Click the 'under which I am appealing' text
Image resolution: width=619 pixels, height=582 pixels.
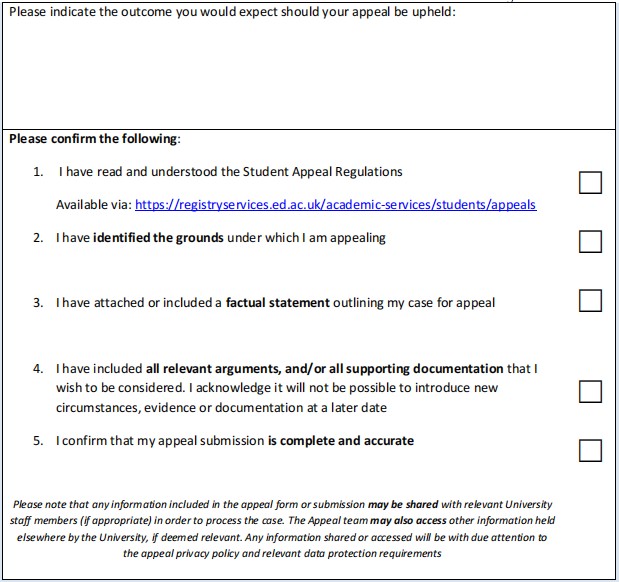306,238
